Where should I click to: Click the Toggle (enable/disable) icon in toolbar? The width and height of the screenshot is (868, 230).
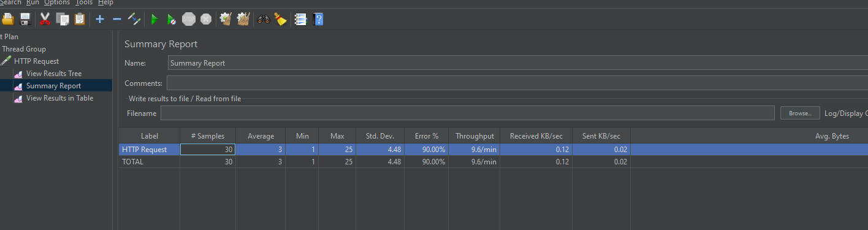[x=134, y=19]
